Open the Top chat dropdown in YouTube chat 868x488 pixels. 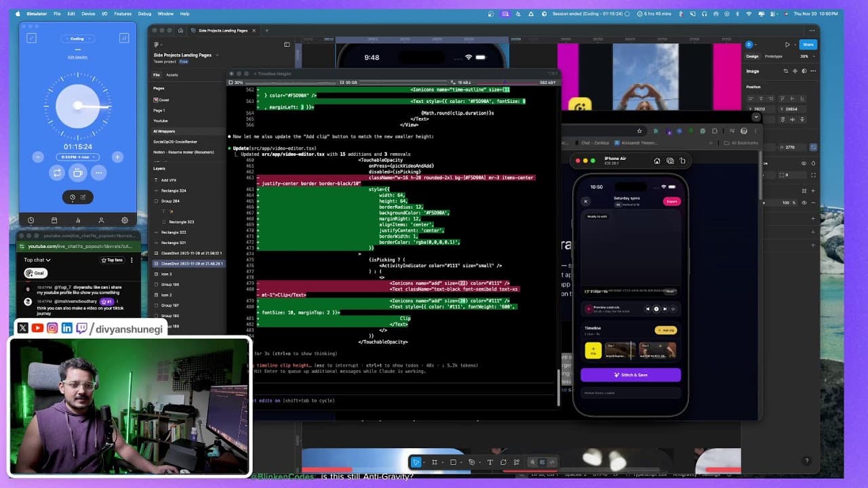(x=35, y=260)
